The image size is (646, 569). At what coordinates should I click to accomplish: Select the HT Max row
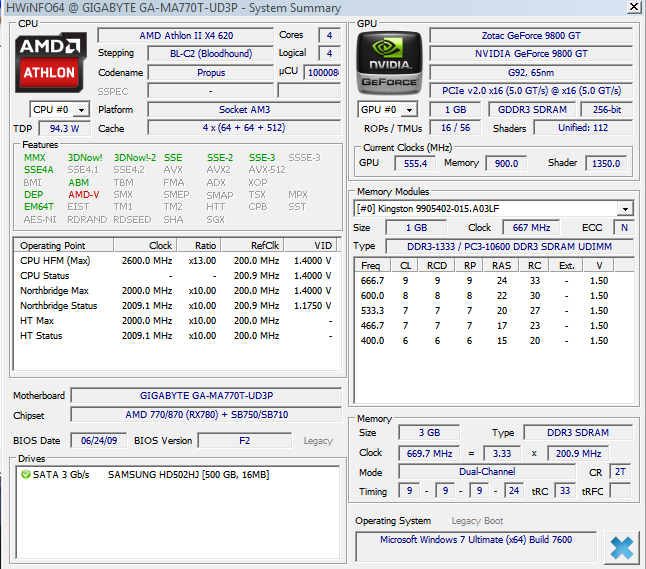coord(176,321)
